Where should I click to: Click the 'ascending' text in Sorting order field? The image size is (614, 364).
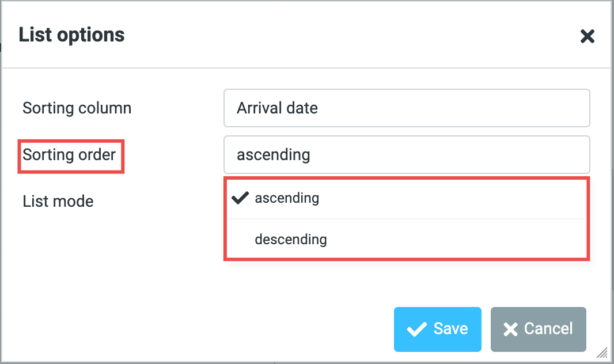[274, 154]
